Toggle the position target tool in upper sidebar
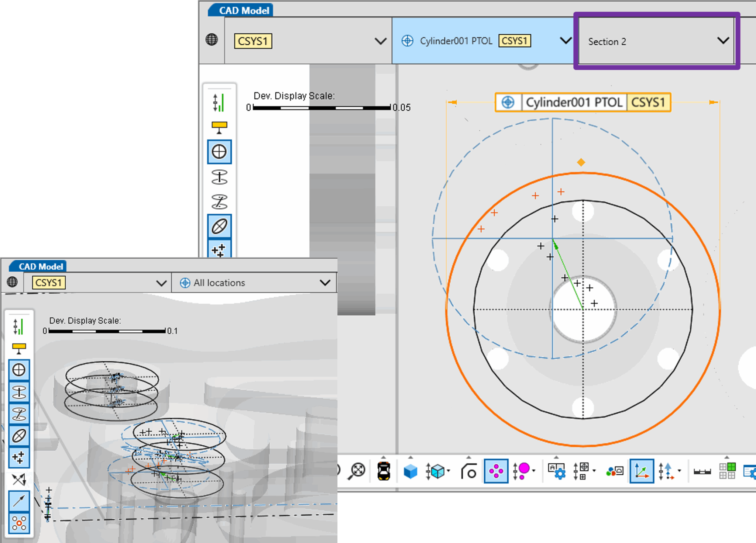The height and width of the screenshot is (543, 756). coord(219,152)
